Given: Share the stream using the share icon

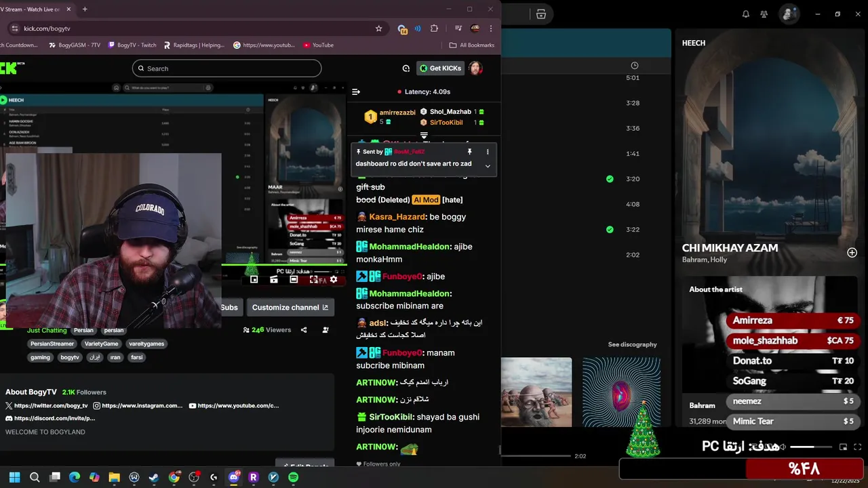Looking at the screenshot, I should 304,330.
